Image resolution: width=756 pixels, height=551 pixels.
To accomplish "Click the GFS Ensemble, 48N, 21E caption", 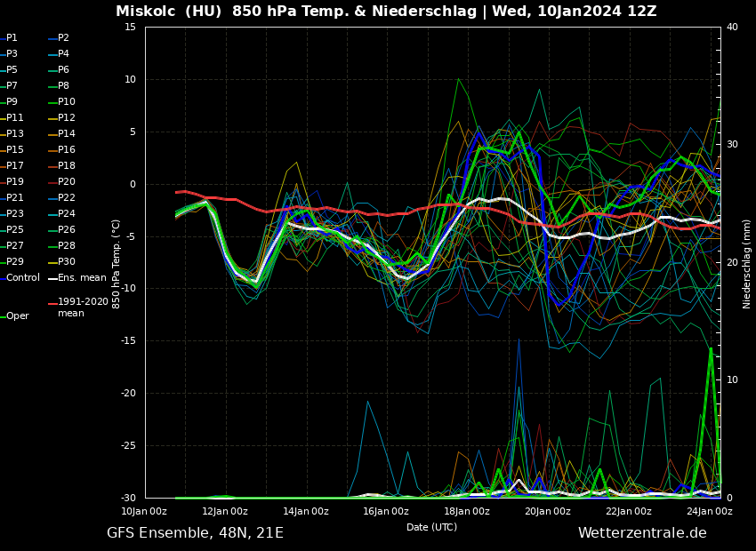I will point(195,533).
